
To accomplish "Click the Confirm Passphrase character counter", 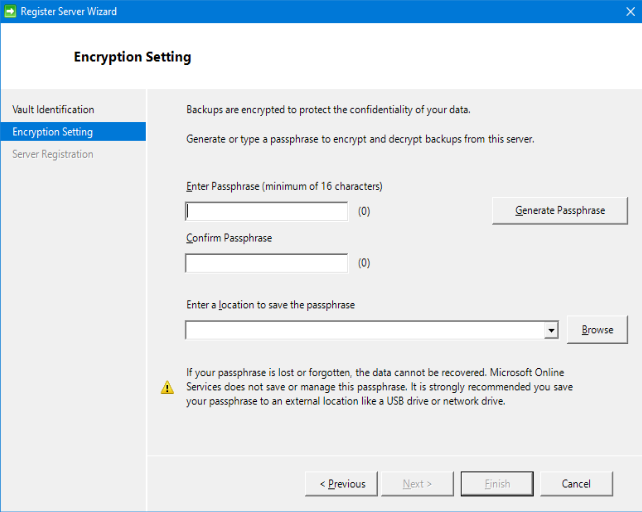I will (364, 263).
